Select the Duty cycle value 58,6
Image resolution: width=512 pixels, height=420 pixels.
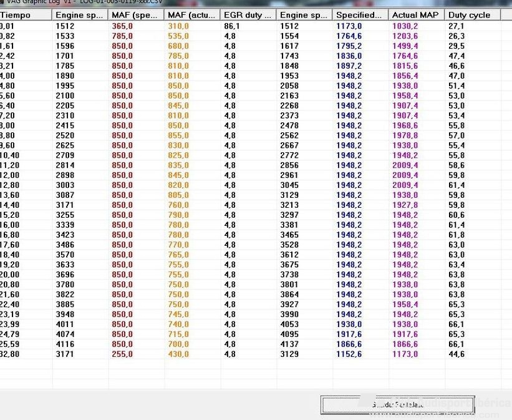[x=456, y=165]
